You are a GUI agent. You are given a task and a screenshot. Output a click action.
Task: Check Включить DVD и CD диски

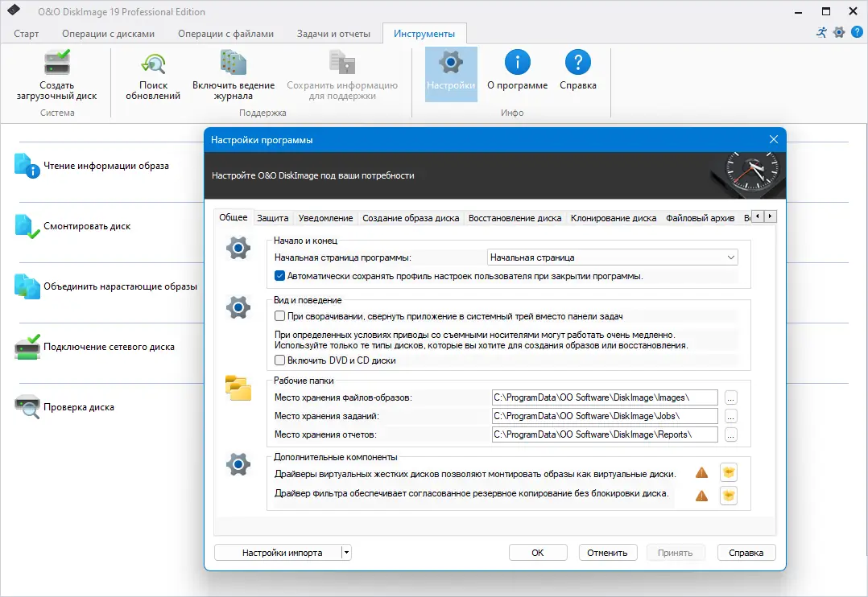[x=280, y=360]
